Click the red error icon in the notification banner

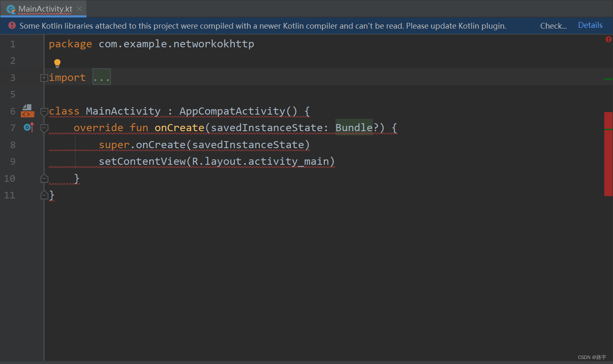click(x=12, y=26)
